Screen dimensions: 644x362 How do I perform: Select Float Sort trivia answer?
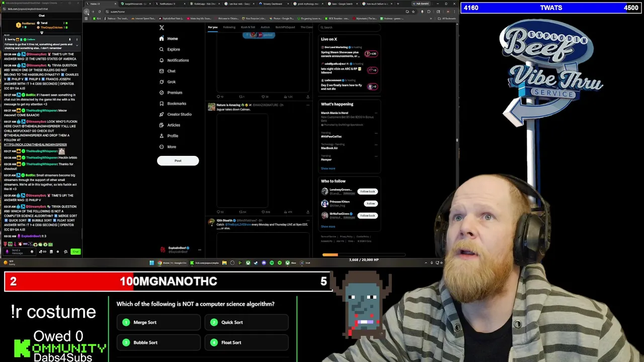[247, 342]
